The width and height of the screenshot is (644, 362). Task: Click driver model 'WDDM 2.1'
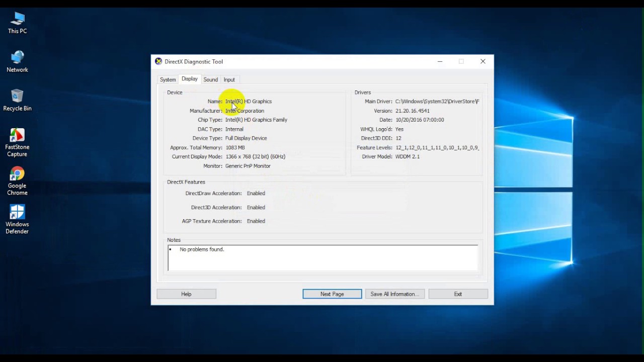[408, 157]
